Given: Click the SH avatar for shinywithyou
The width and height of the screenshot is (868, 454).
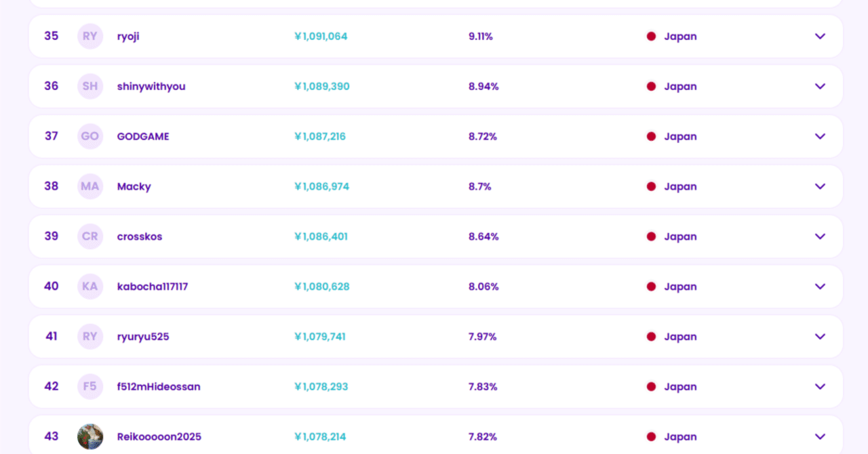Looking at the screenshot, I should pyautogui.click(x=90, y=87).
